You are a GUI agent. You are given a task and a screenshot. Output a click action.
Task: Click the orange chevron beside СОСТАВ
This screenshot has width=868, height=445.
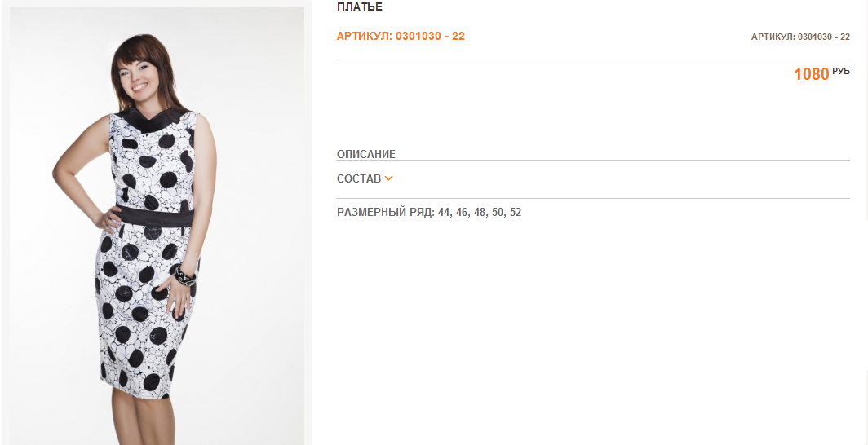pyautogui.click(x=388, y=178)
